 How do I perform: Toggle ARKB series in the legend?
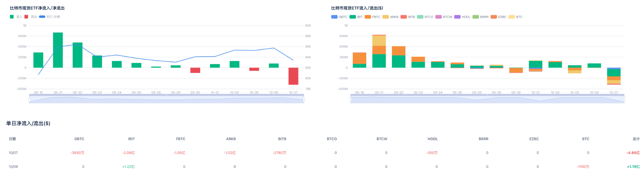(x=390, y=17)
